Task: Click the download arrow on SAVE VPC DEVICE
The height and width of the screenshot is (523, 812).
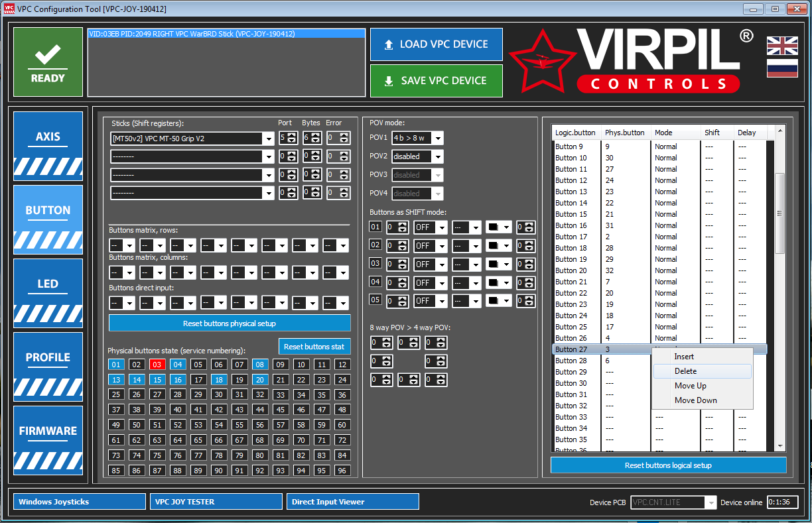Action: pyautogui.click(x=389, y=81)
